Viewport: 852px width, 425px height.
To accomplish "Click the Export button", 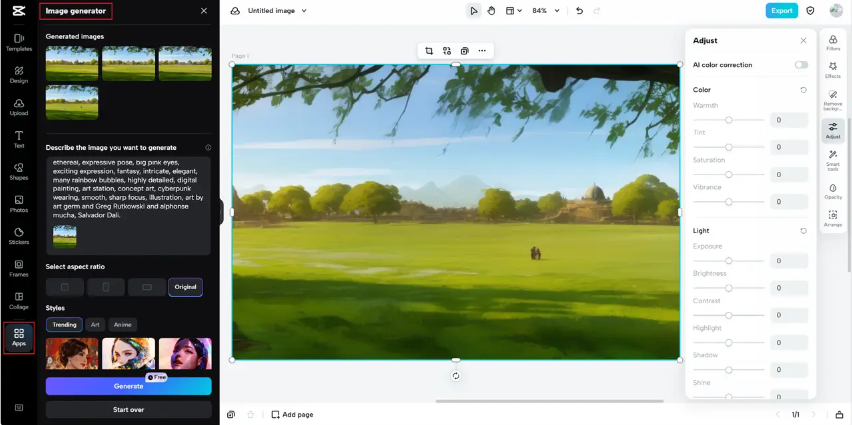I will click(781, 10).
